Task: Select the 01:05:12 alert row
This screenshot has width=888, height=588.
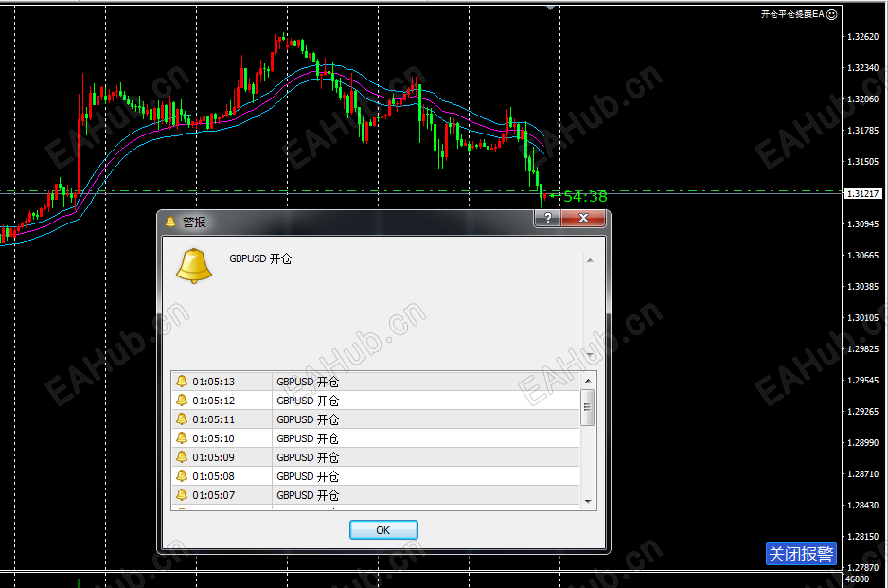Action: [x=376, y=401]
